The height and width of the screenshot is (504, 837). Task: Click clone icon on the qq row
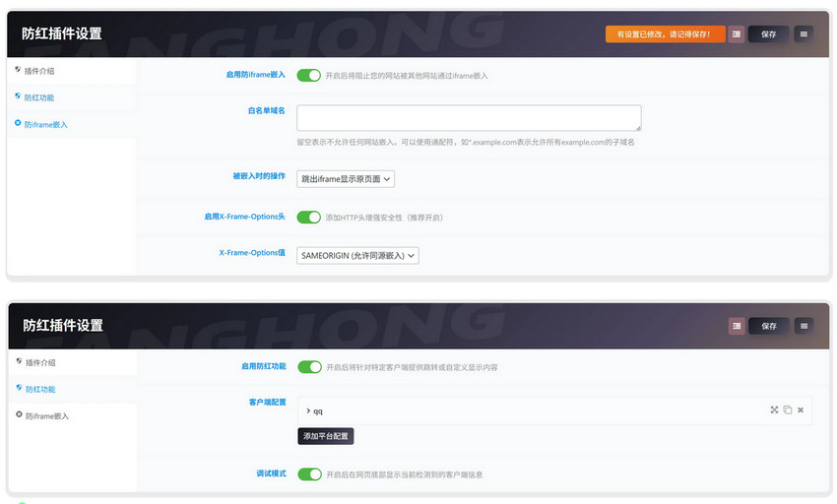coord(788,410)
